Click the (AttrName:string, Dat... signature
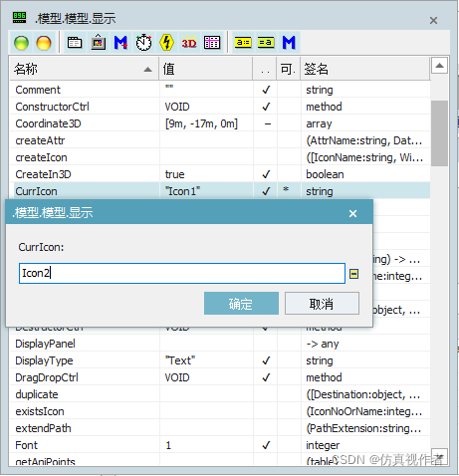 364,140
